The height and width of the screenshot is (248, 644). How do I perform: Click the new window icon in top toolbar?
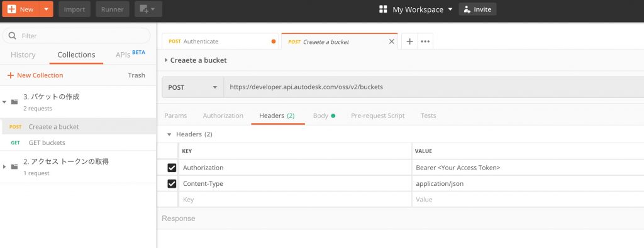pyautogui.click(x=148, y=9)
